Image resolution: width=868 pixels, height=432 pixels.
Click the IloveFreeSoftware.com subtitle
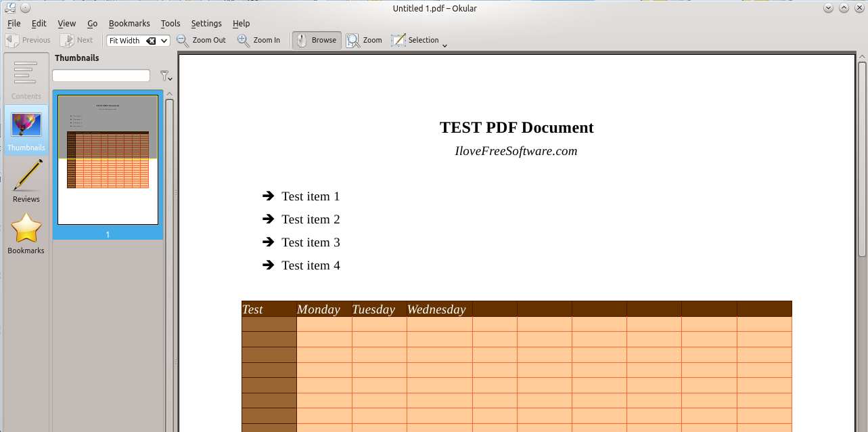pyautogui.click(x=516, y=151)
